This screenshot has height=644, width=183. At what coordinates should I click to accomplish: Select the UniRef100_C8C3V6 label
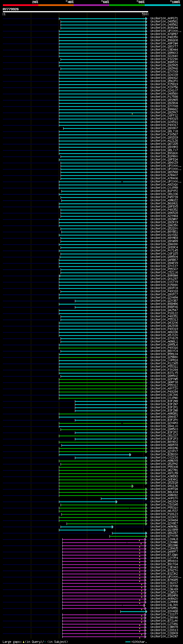point(164,395)
